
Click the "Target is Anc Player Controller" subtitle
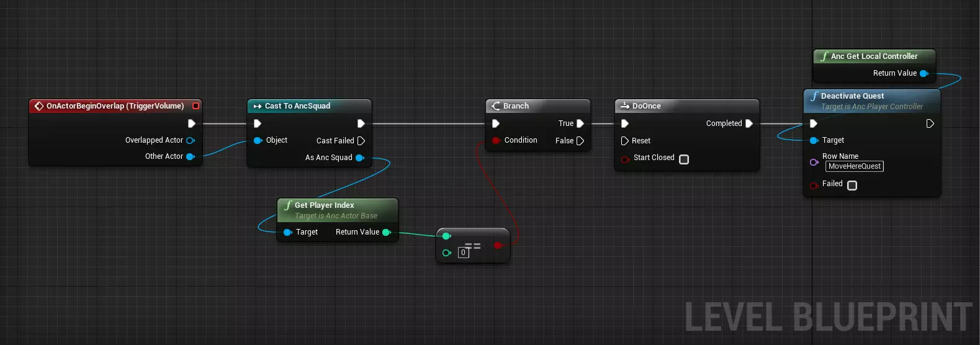click(x=872, y=107)
